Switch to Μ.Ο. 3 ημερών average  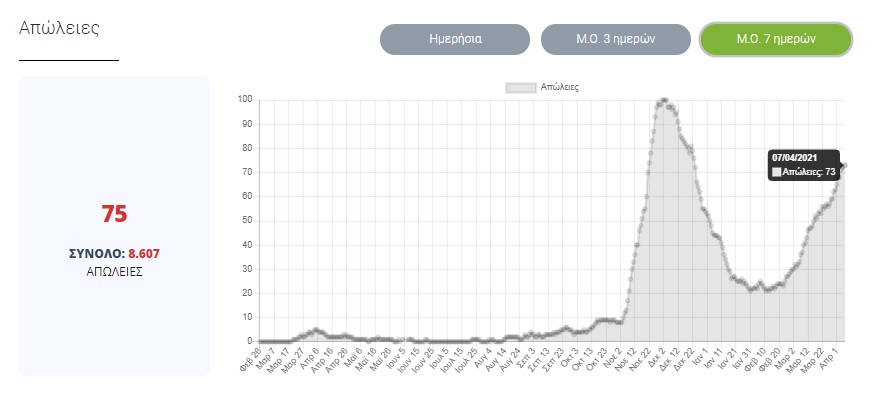pyautogui.click(x=616, y=40)
